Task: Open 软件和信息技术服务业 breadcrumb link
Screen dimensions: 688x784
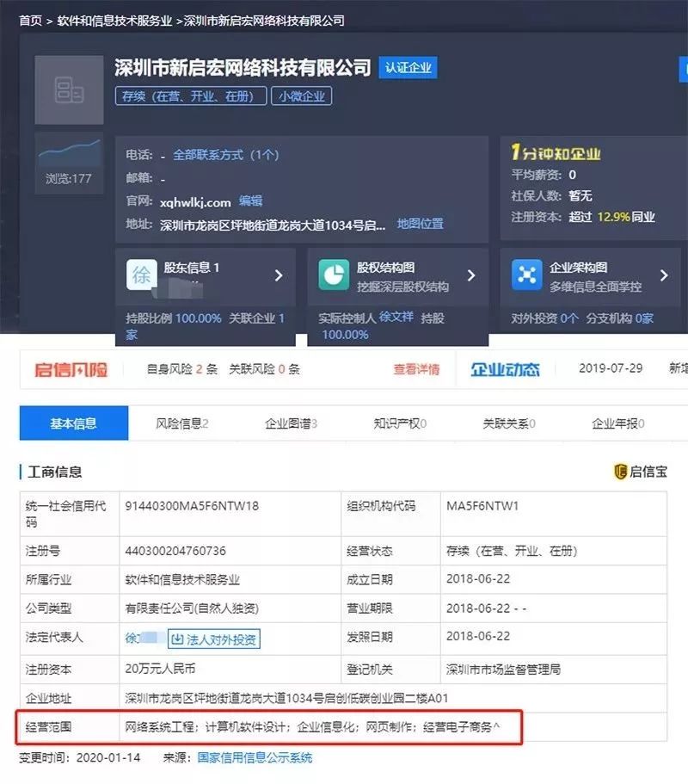Action: pos(114,21)
